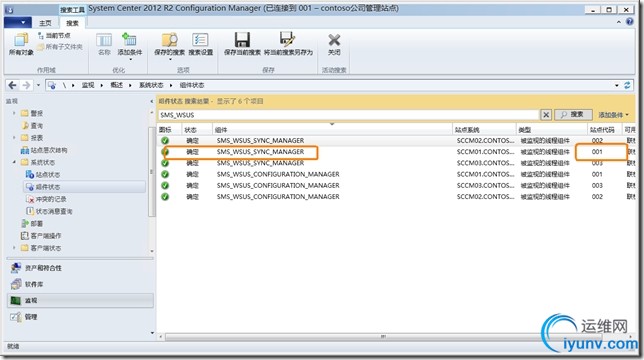Select the 搜索 (Search) ribbon tab

(72, 23)
